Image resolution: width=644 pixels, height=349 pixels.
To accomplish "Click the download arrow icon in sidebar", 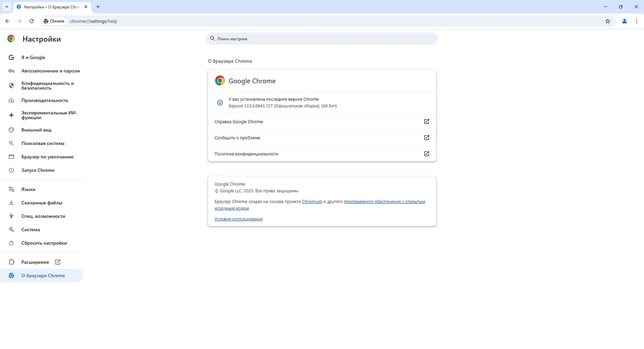I will 11,203.
